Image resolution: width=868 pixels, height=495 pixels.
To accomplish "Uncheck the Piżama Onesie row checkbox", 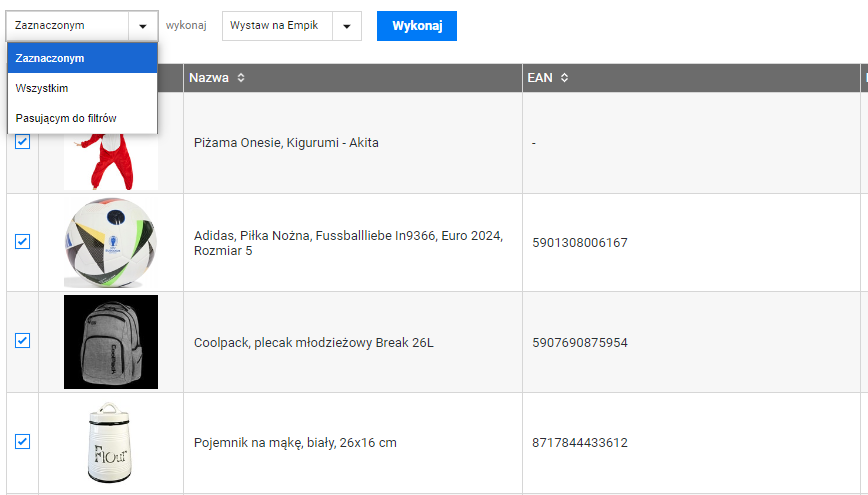I will coord(22,142).
